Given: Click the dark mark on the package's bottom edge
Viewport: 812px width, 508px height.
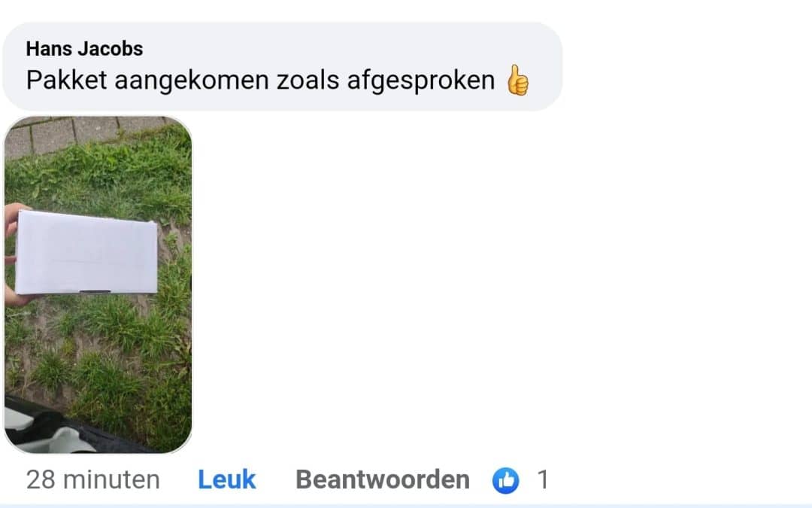Looking at the screenshot, I should click(x=95, y=292).
